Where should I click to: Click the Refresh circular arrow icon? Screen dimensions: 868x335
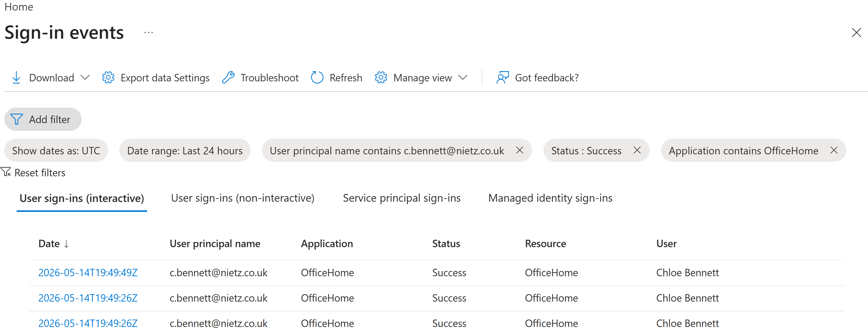point(317,78)
